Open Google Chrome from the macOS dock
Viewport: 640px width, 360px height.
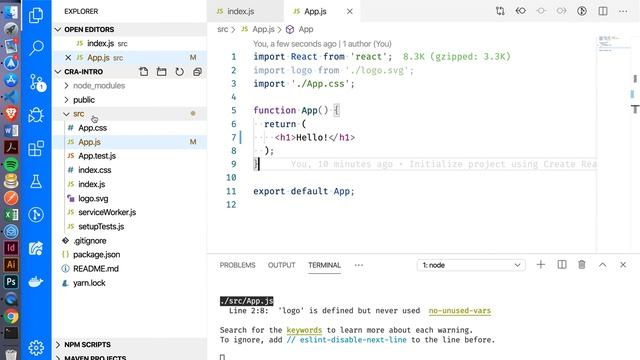[11, 316]
